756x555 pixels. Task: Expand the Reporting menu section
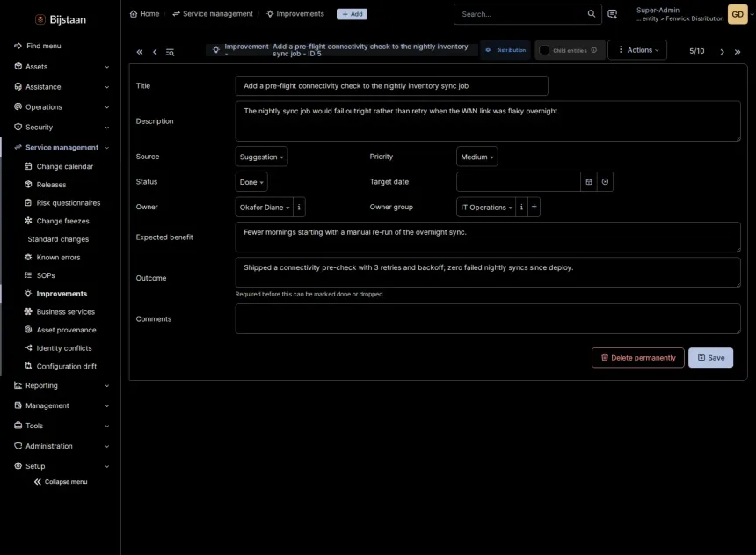click(x=62, y=385)
